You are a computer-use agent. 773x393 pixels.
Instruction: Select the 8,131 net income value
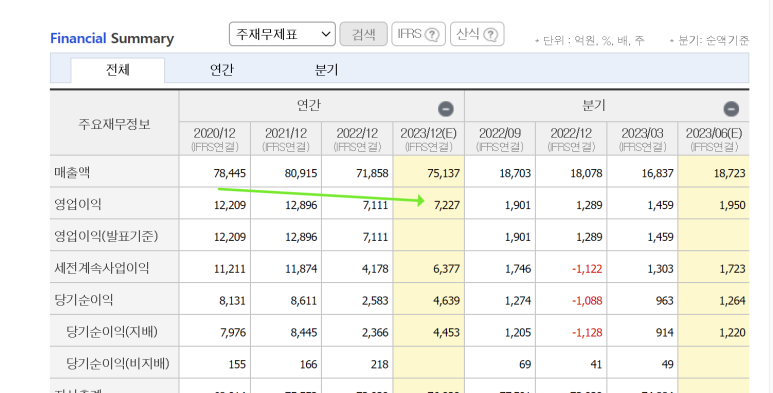[233, 301]
